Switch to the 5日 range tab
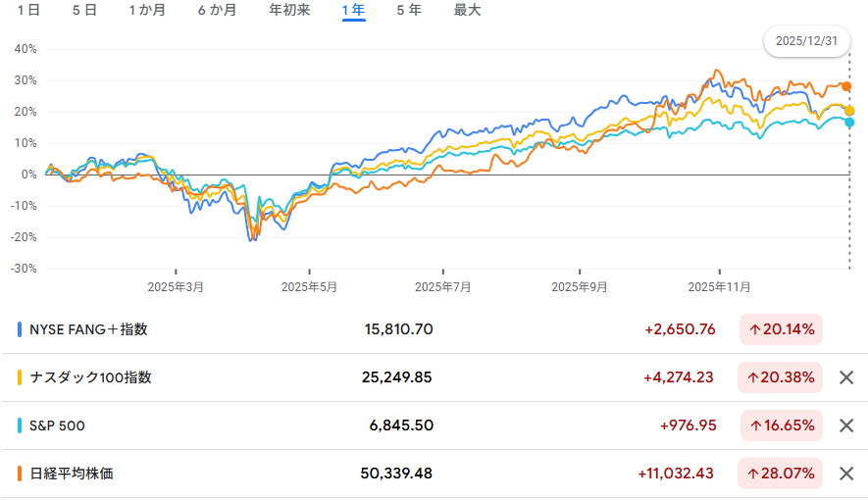The image size is (868, 500). pos(84,10)
